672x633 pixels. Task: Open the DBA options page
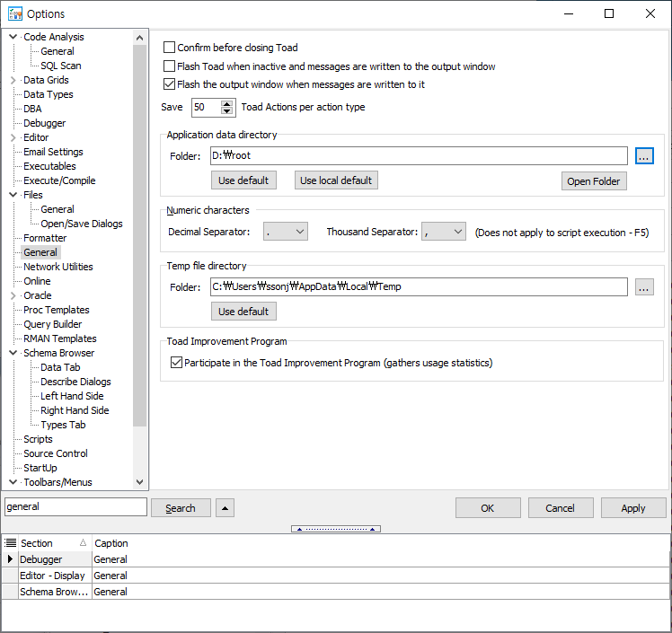click(32, 109)
